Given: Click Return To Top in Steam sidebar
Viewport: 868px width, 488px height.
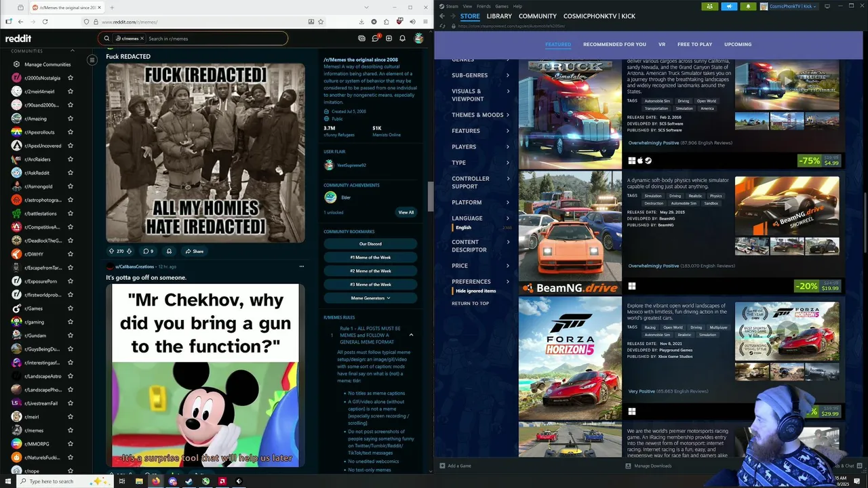Looking at the screenshot, I should [x=470, y=303].
